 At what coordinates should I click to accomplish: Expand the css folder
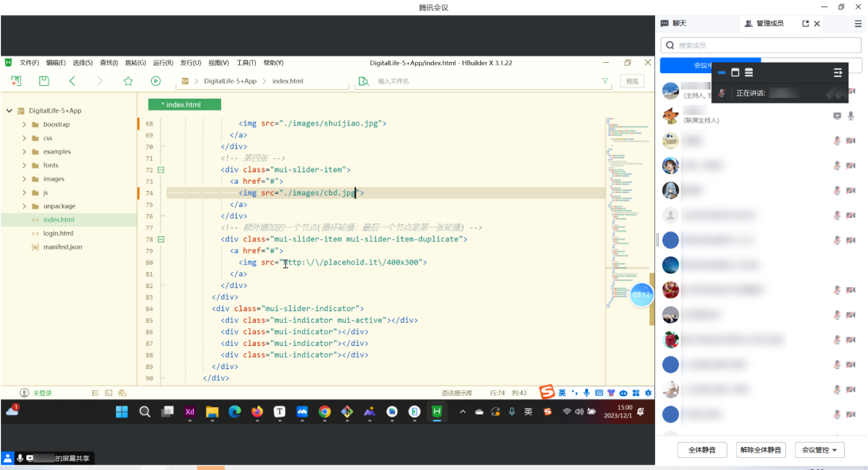[25, 138]
